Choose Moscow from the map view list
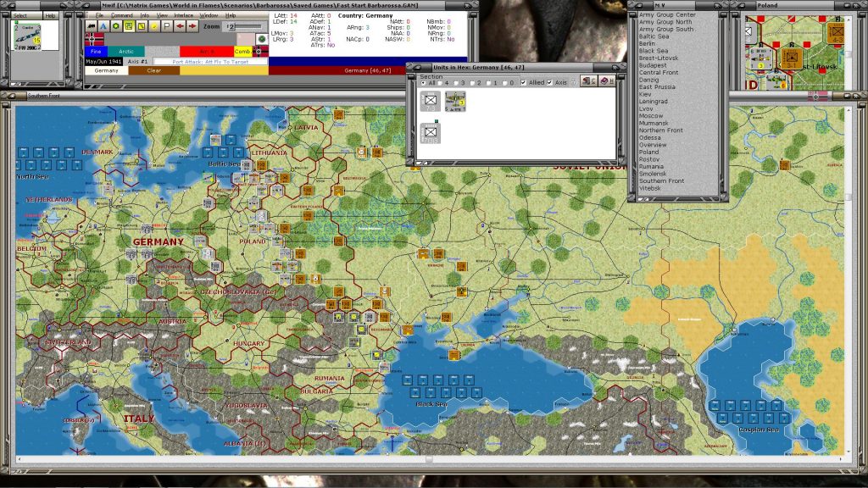The image size is (868, 488). coord(651,115)
